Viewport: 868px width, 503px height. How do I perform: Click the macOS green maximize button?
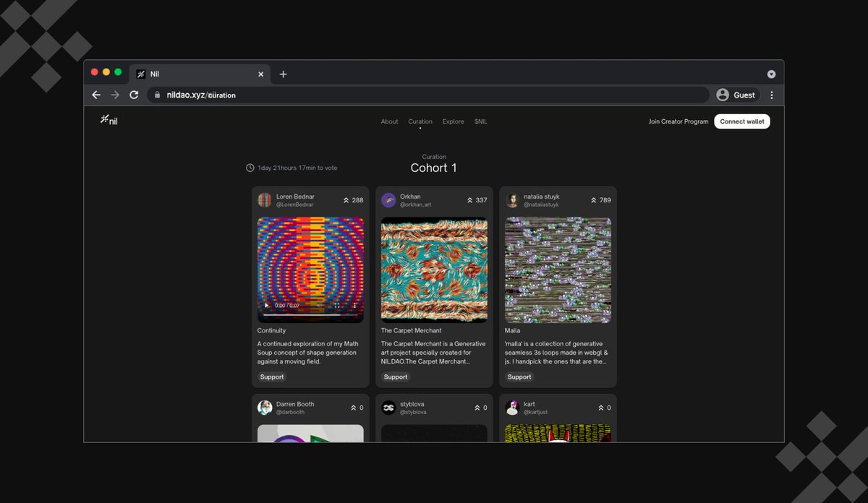[118, 72]
